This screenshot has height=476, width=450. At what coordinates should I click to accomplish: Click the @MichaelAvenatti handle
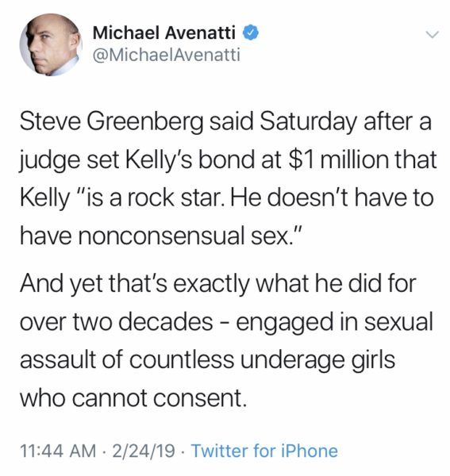[x=166, y=55]
